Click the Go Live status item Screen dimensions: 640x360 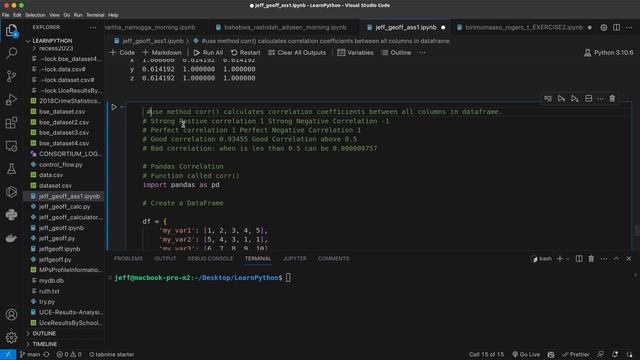point(526,354)
